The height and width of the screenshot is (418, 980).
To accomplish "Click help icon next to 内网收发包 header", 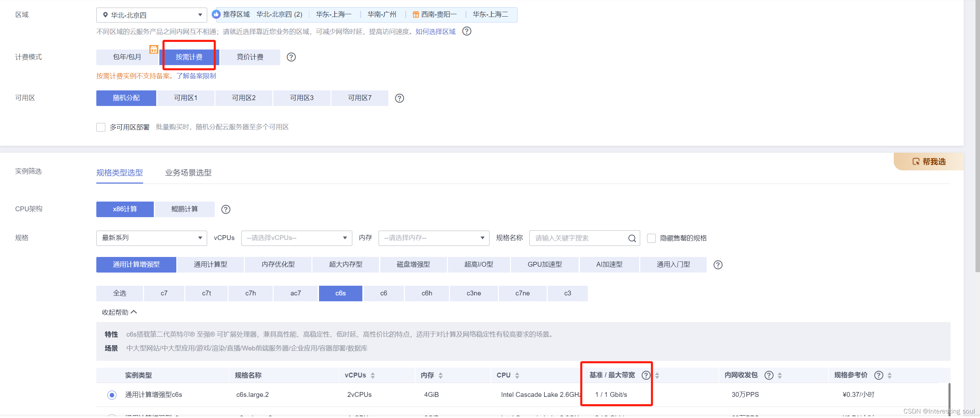I will [768, 375].
